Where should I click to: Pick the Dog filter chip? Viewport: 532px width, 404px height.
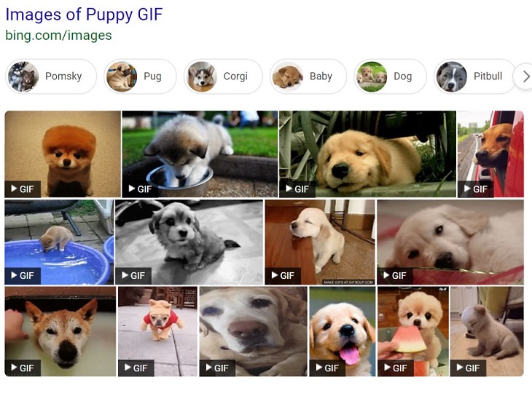pos(390,76)
